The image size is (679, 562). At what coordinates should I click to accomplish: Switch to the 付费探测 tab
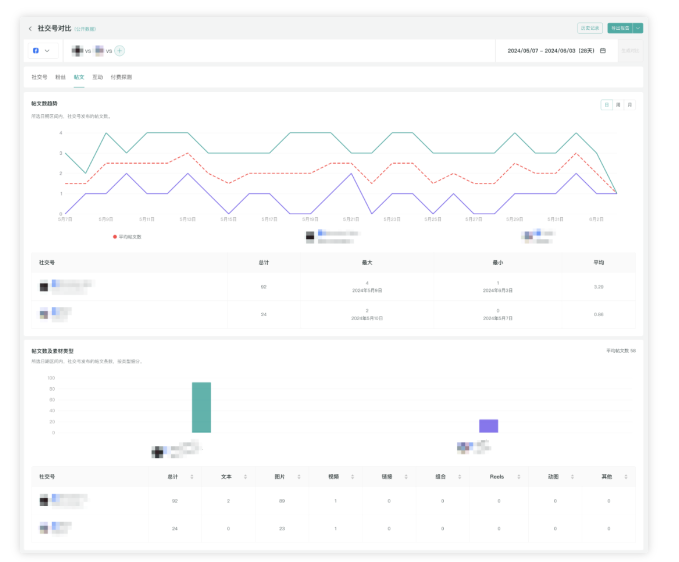coord(121,77)
